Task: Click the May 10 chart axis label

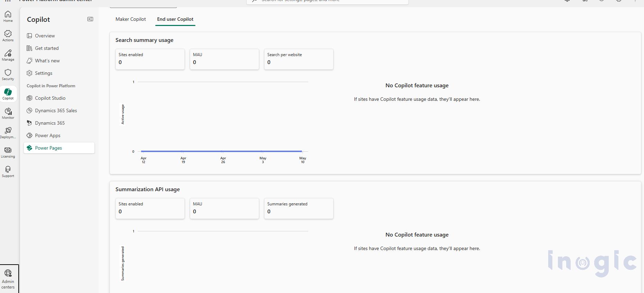Action: click(x=303, y=160)
